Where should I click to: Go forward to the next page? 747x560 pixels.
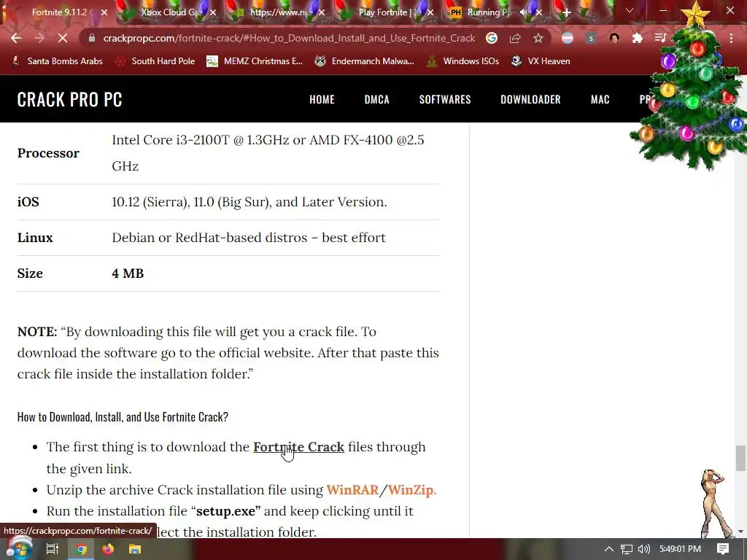click(x=39, y=38)
